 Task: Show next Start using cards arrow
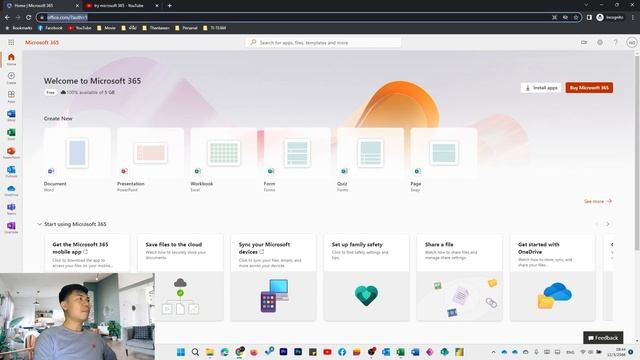point(608,224)
